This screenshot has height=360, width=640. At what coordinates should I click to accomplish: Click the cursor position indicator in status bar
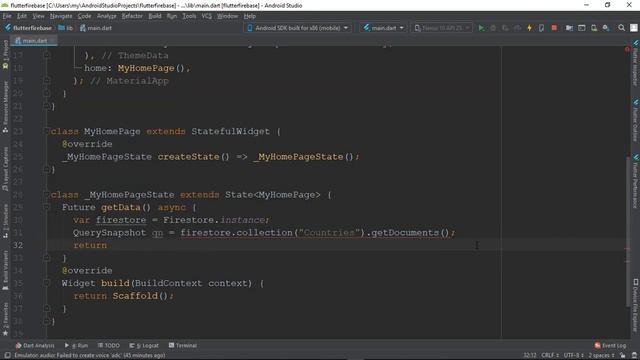[x=530, y=356]
